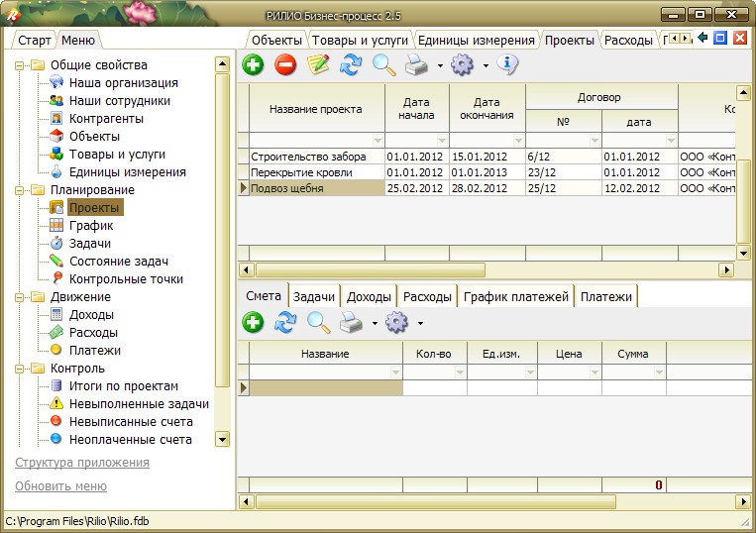Refresh the projects list in the top toolbar
This screenshot has height=533, width=756.
pyautogui.click(x=351, y=65)
